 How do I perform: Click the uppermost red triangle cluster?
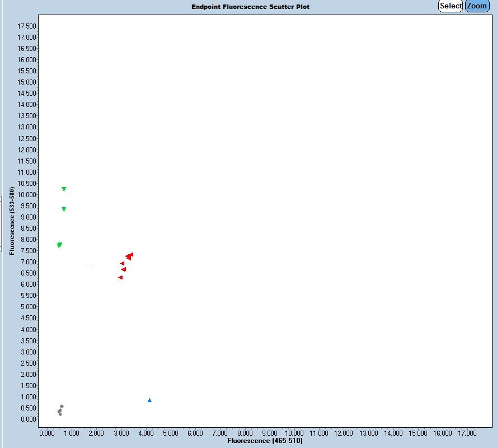pyautogui.click(x=129, y=256)
